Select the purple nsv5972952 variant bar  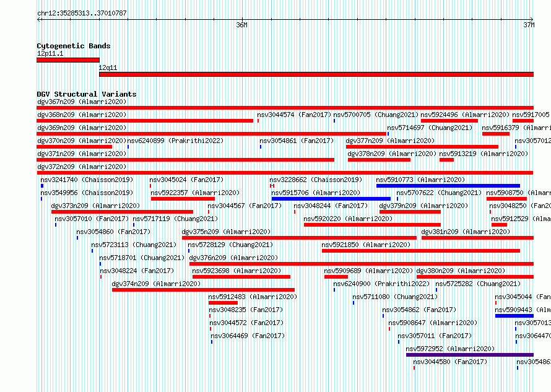(470, 355)
